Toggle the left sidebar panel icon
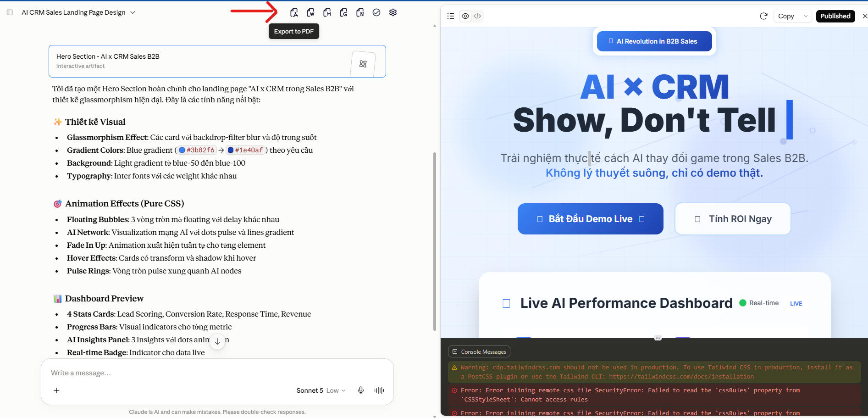Screen dimensions: 868x418 10,12
